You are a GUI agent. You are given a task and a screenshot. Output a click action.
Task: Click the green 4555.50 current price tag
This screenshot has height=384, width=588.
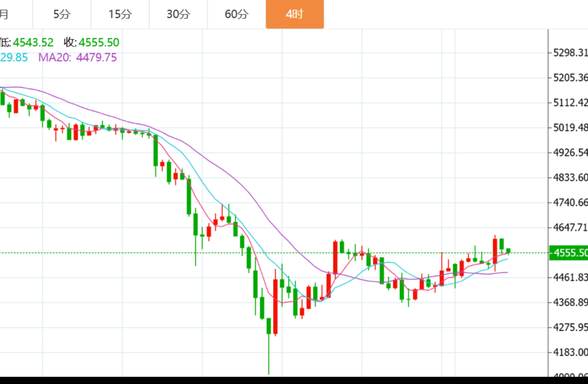(x=568, y=253)
